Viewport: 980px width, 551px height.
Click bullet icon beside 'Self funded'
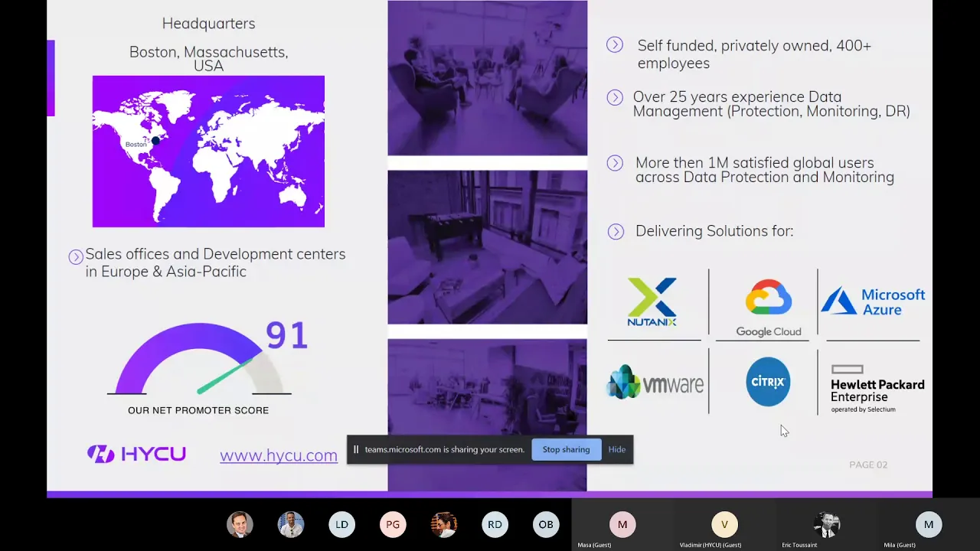pos(615,45)
